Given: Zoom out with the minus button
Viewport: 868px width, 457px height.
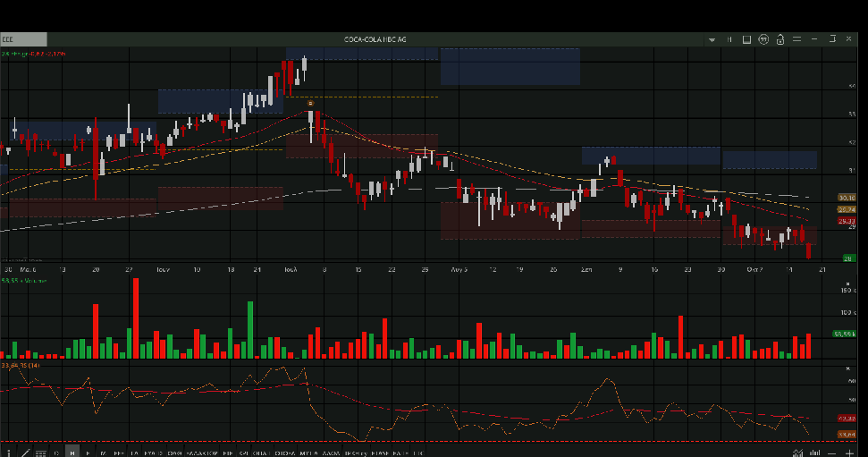Looking at the screenshot, I should click(831, 453).
